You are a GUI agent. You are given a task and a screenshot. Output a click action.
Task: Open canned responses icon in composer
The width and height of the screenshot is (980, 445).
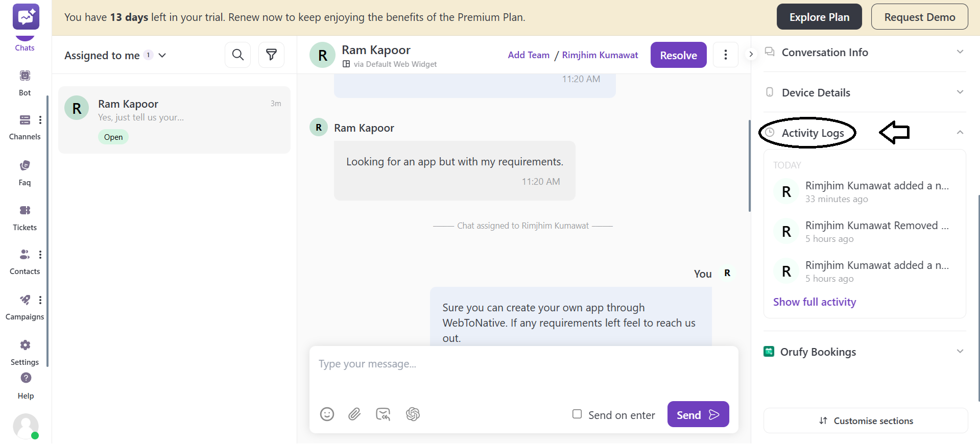[x=383, y=414]
